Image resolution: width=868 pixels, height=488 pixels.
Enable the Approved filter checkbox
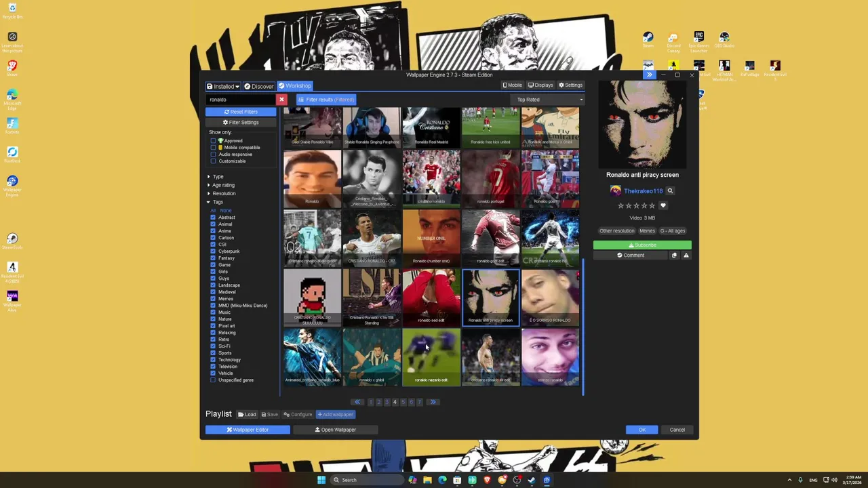pyautogui.click(x=213, y=141)
